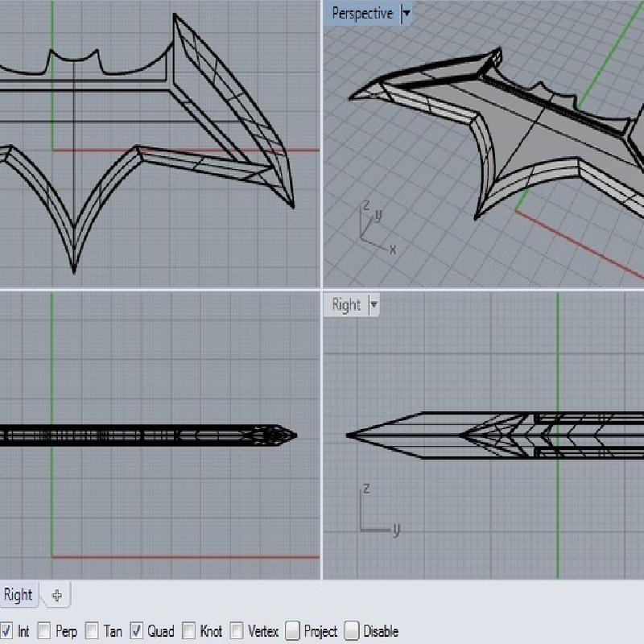Uncheck the Quad object snap checkbox

click(136, 630)
